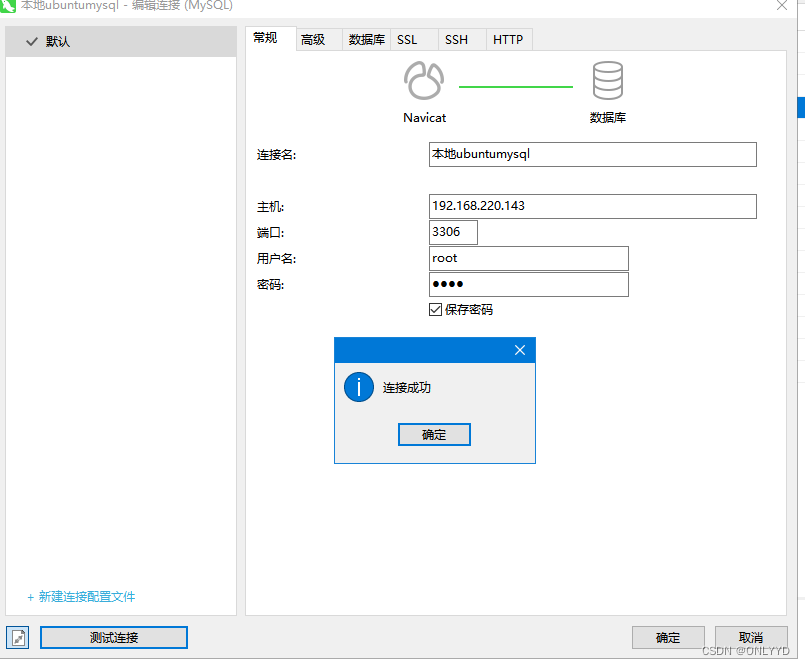Image resolution: width=805 pixels, height=665 pixels.
Task: Click the 主机 field with 192.168.220.143
Action: tap(592, 206)
